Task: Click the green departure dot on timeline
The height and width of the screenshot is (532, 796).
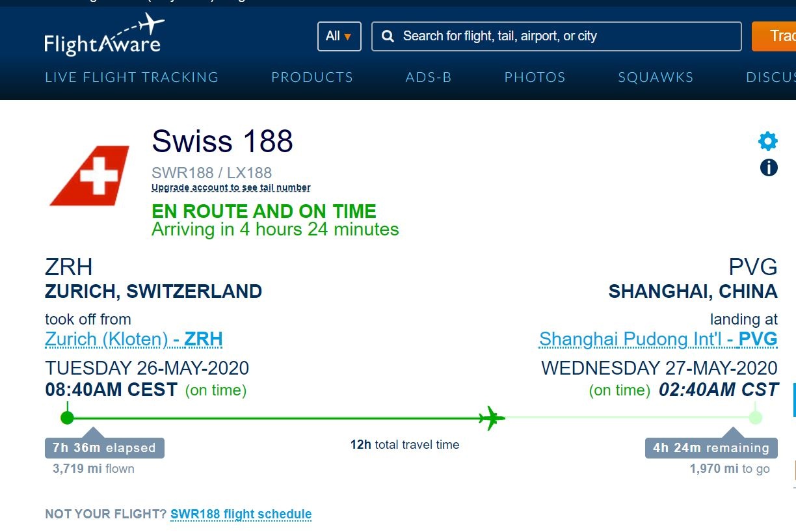Action: (67, 418)
